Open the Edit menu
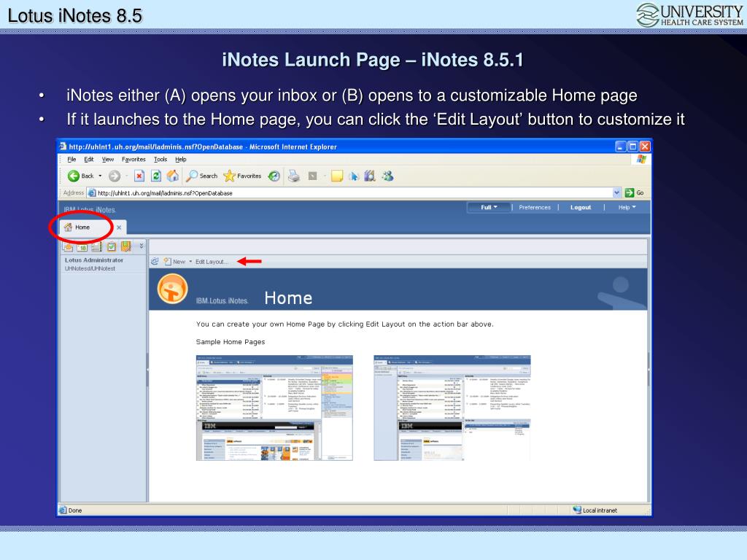 click(x=88, y=160)
